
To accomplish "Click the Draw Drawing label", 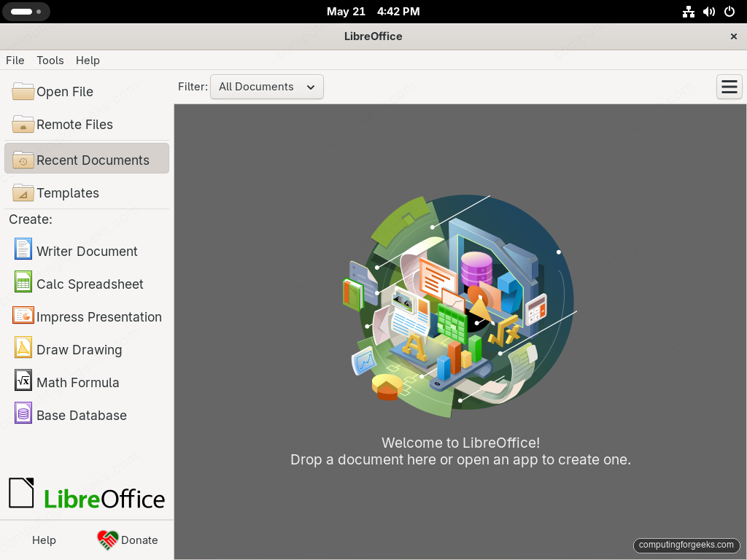I will coord(79,349).
